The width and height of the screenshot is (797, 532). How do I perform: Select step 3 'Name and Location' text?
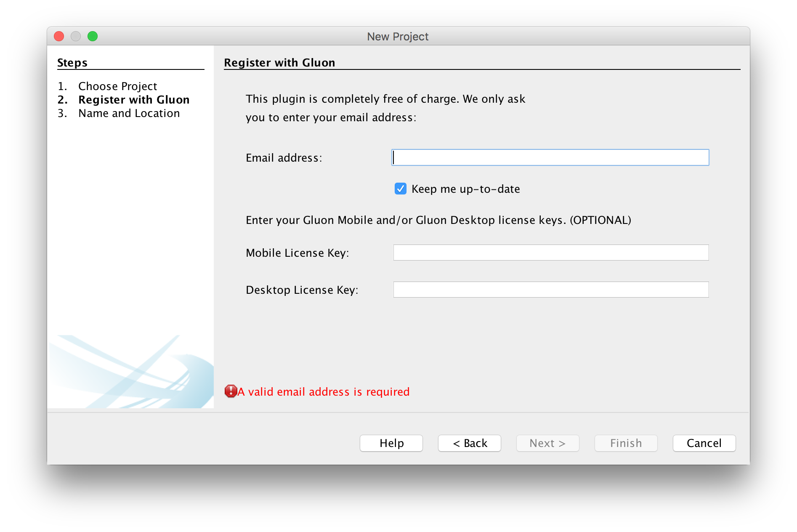129,113
